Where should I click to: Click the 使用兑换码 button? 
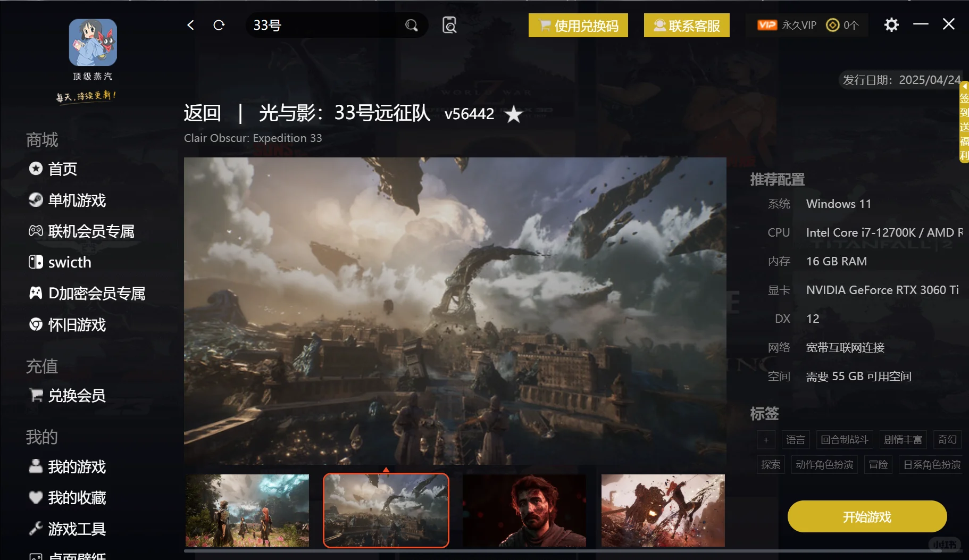578,26
